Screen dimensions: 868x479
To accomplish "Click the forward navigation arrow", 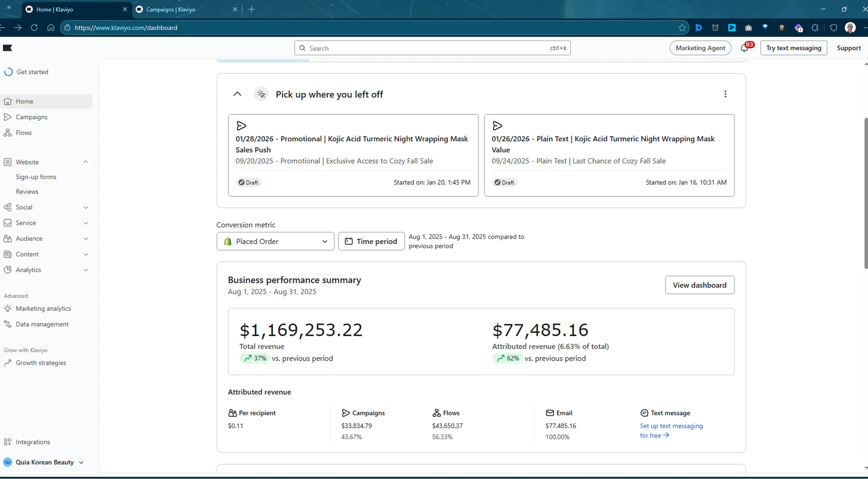I will (18, 27).
